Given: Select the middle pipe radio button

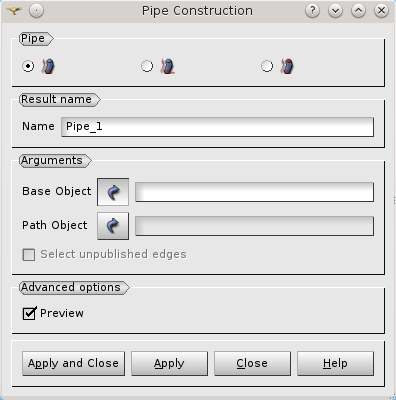Looking at the screenshot, I should pyautogui.click(x=147, y=66).
